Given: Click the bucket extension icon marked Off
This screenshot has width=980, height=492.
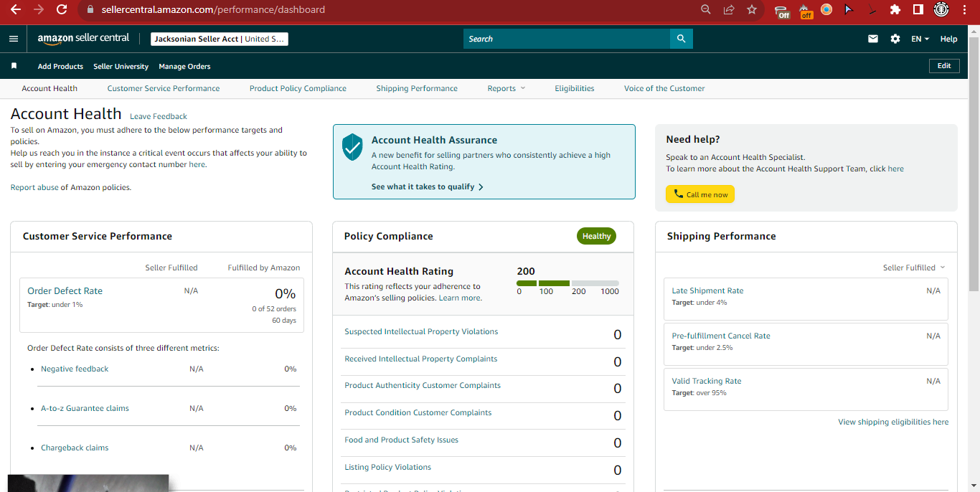Looking at the screenshot, I should pyautogui.click(x=782, y=11).
